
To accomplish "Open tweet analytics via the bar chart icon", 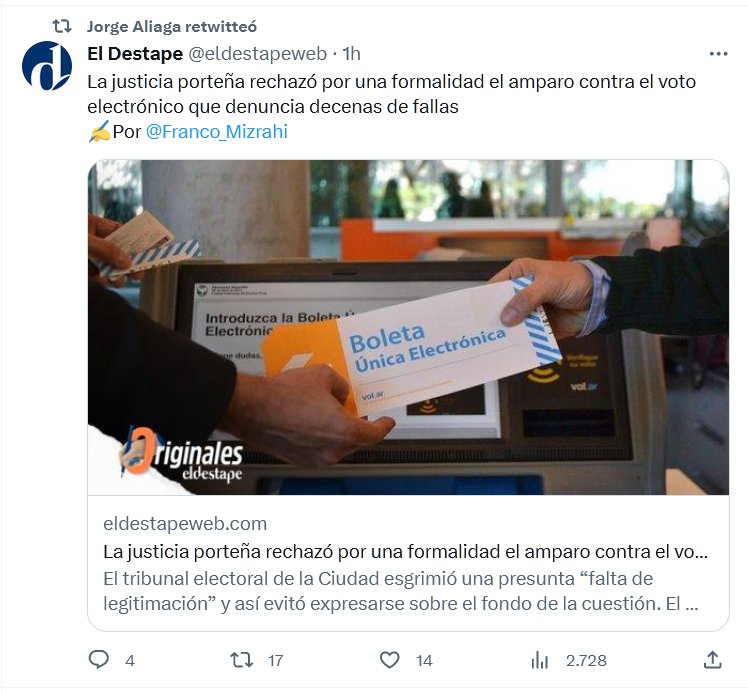I will click(x=540, y=660).
